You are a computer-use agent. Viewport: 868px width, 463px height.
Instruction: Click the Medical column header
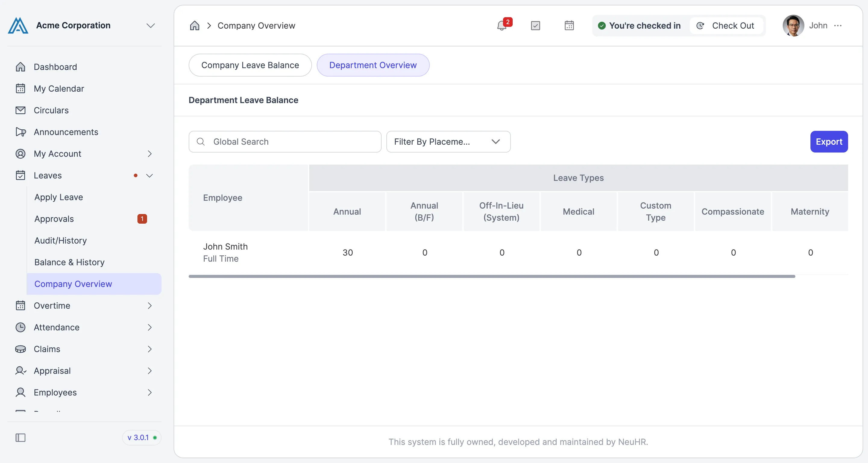pyautogui.click(x=579, y=211)
